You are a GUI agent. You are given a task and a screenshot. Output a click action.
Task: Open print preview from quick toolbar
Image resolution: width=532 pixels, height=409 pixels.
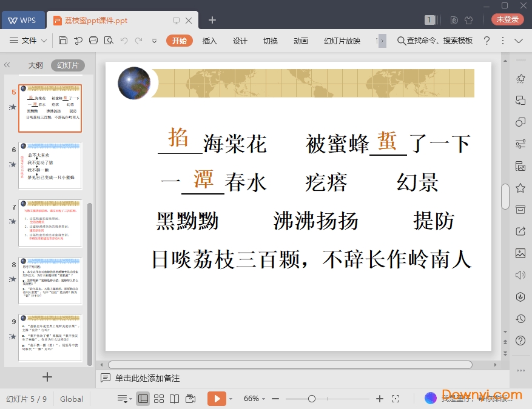(109, 41)
